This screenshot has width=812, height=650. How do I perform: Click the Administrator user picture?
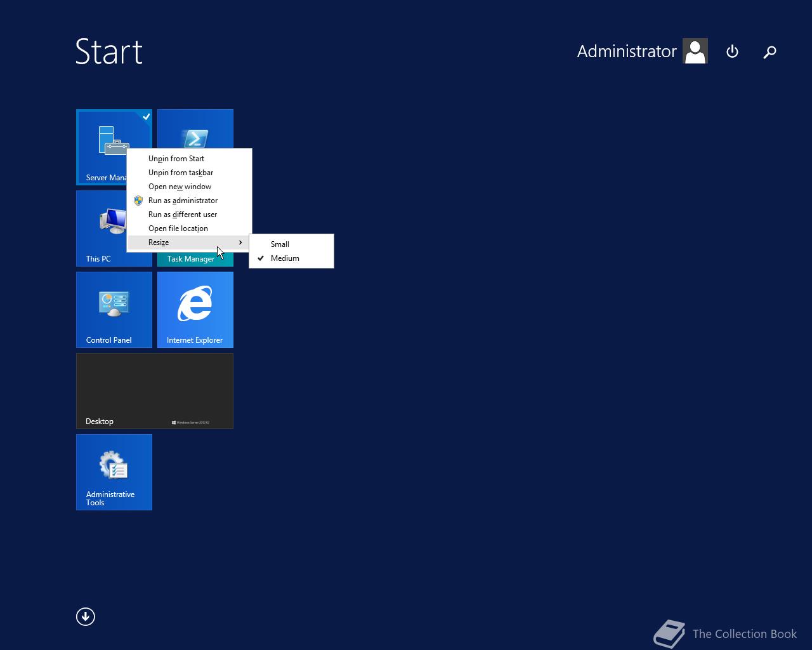coord(695,51)
